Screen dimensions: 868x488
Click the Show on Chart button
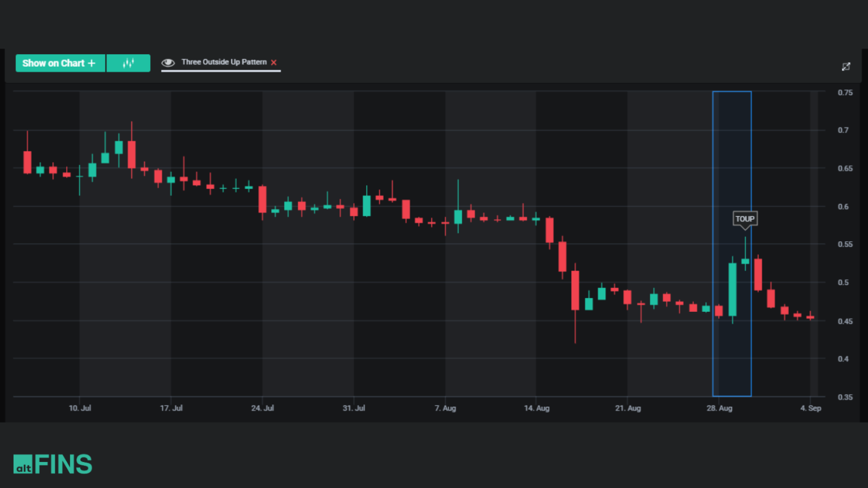(x=60, y=63)
